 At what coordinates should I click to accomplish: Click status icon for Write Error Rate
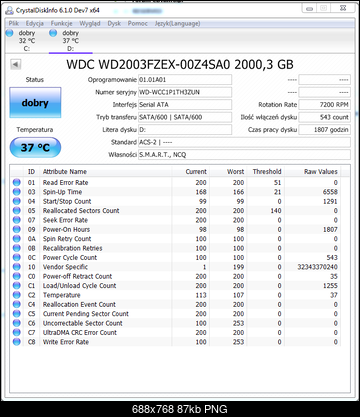[x=16, y=342]
